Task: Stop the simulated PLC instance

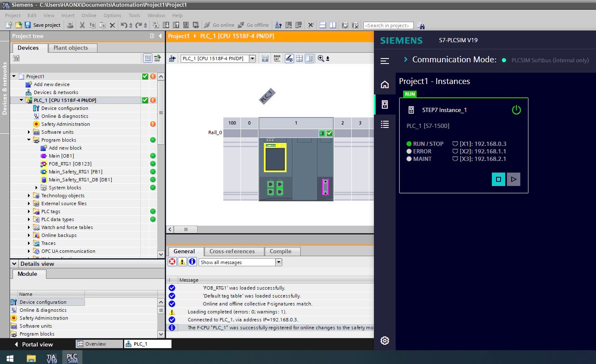Action: pyautogui.click(x=498, y=179)
